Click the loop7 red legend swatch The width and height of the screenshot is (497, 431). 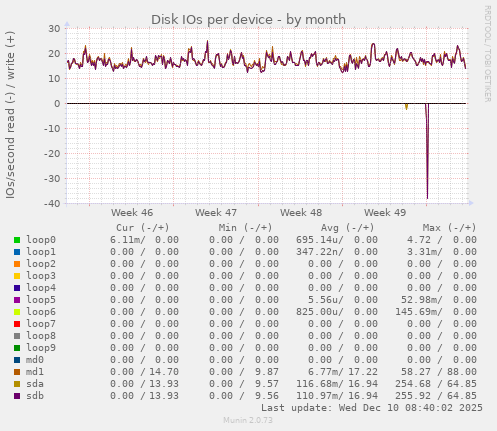coord(17,324)
